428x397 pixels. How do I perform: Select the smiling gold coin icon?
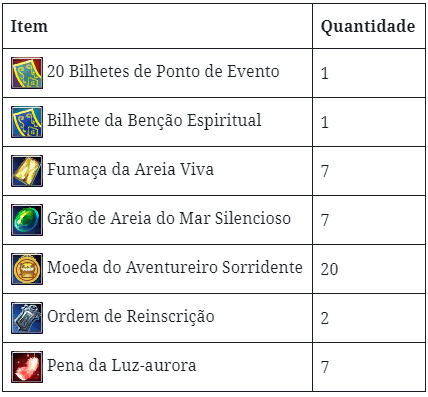point(27,269)
